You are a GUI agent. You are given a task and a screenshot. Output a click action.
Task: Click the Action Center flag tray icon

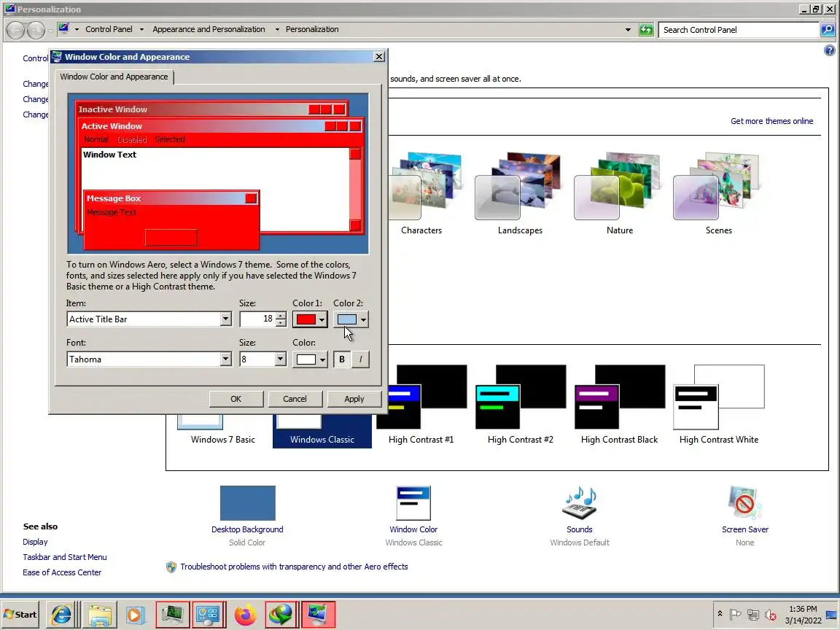pos(736,615)
